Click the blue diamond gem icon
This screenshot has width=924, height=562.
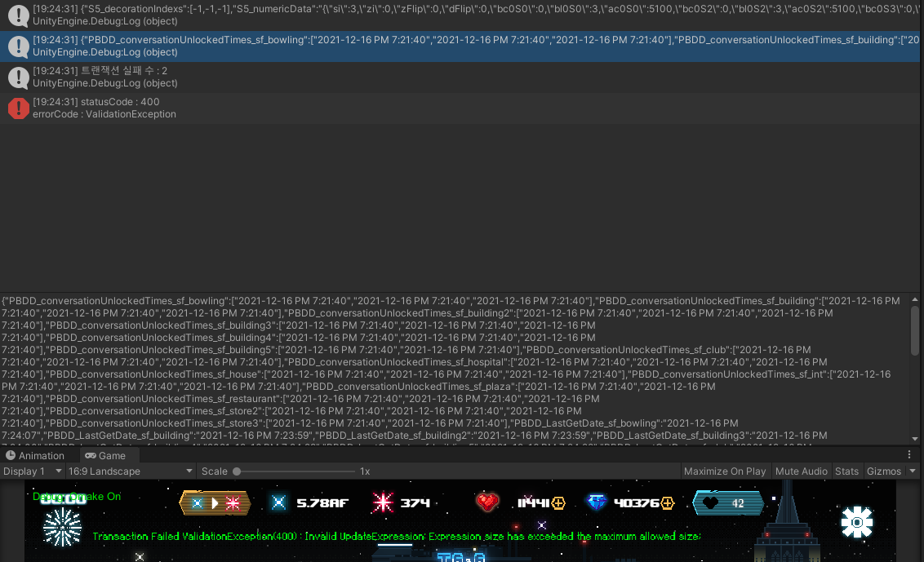tap(597, 502)
